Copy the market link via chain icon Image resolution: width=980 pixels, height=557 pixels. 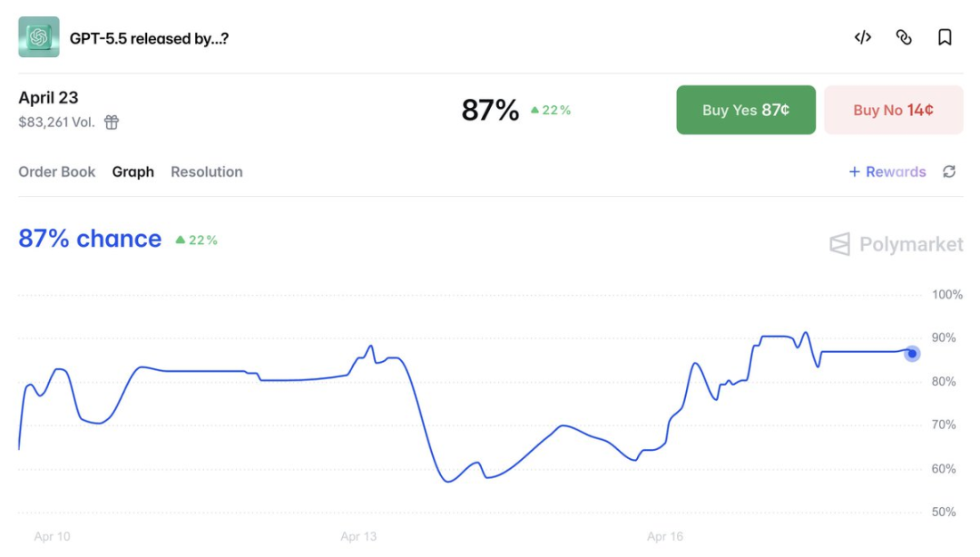click(904, 37)
